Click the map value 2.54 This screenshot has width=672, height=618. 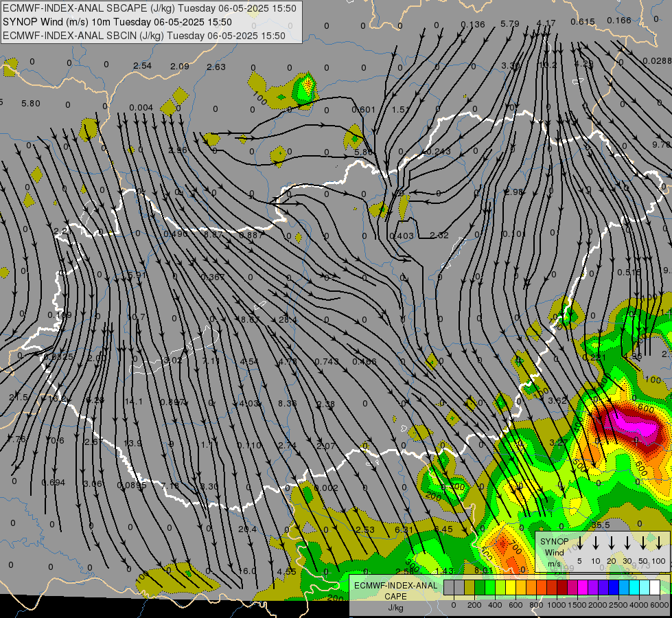tap(143, 66)
